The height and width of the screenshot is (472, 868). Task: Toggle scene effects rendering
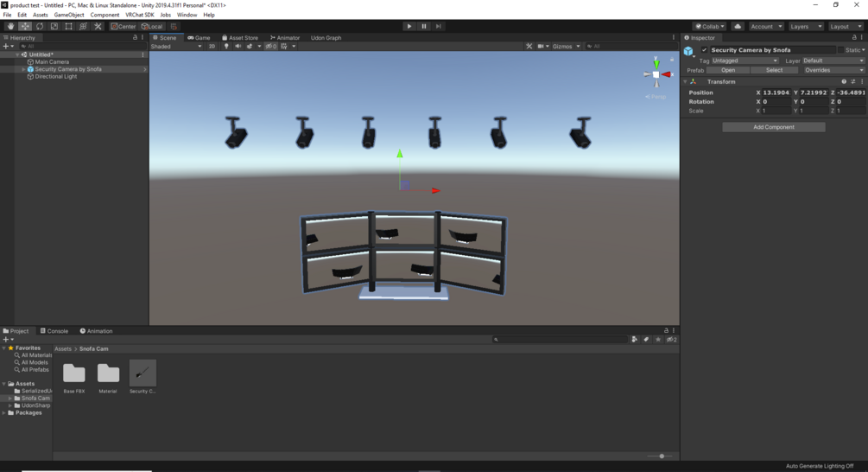tap(250, 46)
